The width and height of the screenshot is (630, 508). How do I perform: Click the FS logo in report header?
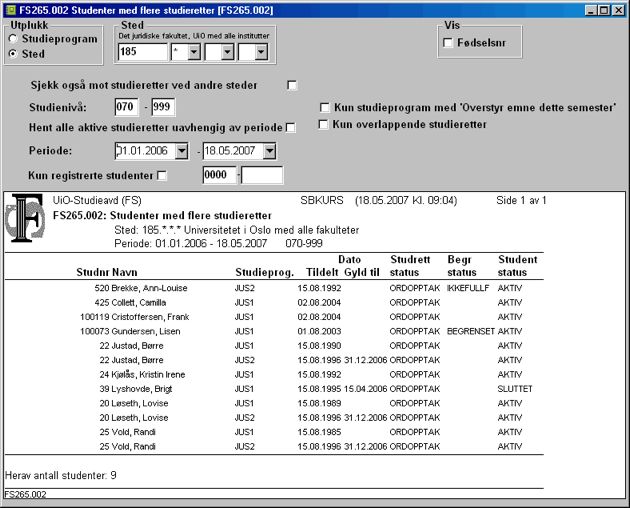point(25,218)
